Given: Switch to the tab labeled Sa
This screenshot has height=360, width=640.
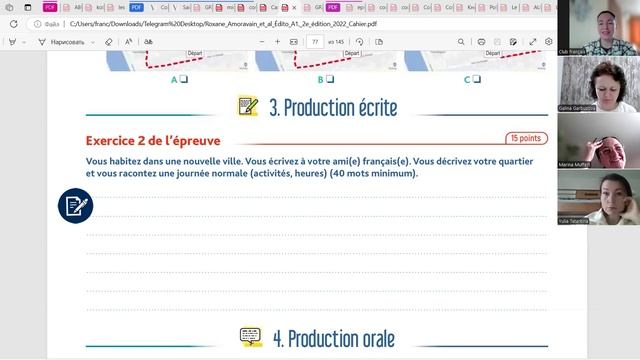Looking at the screenshot, I should pos(181,7).
